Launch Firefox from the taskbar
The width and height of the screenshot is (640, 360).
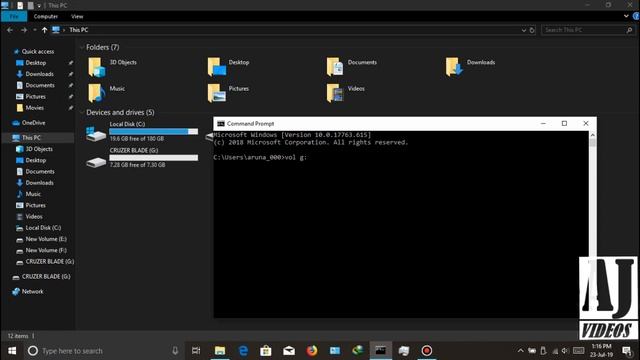[x=312, y=351]
